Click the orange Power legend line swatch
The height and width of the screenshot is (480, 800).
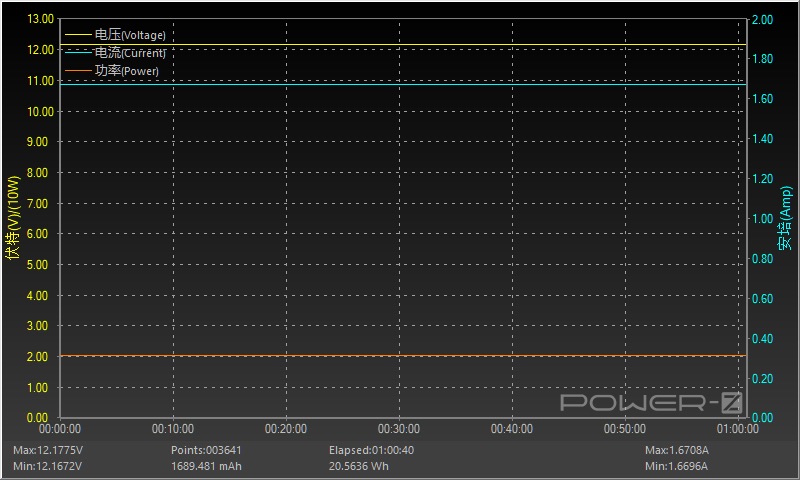coord(78,71)
